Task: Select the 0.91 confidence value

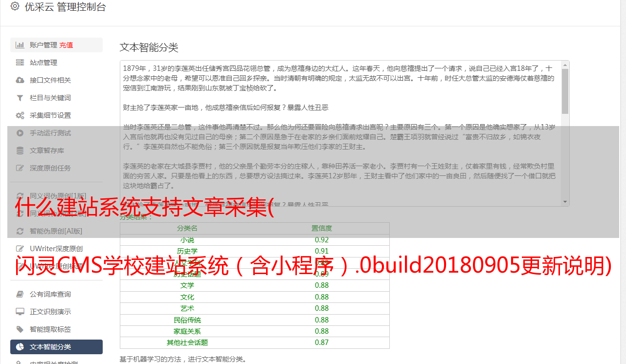Action: (322, 251)
